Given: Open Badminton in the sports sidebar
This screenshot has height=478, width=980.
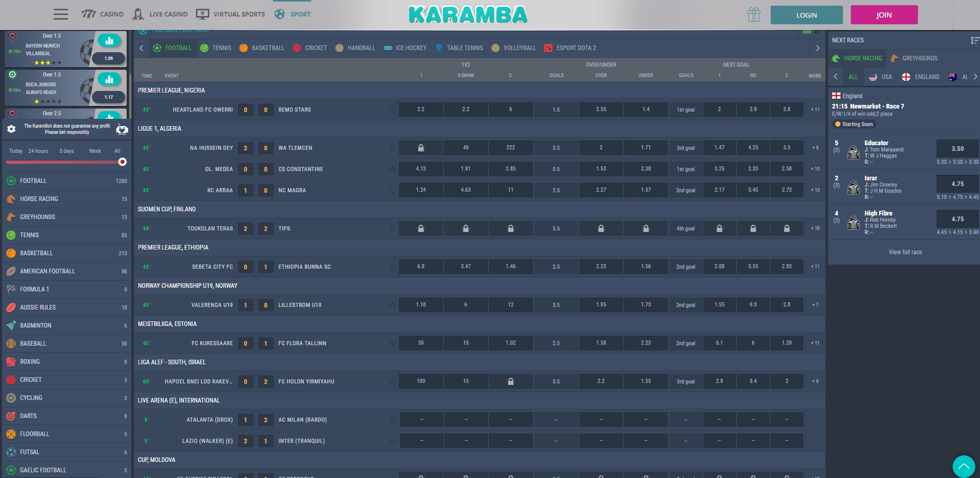Looking at the screenshot, I should click(67, 326).
